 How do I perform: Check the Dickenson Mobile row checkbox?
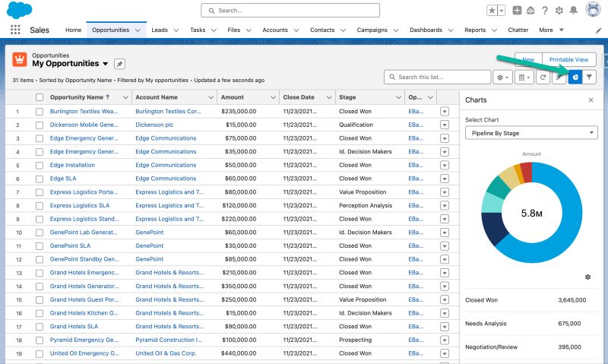coord(40,125)
